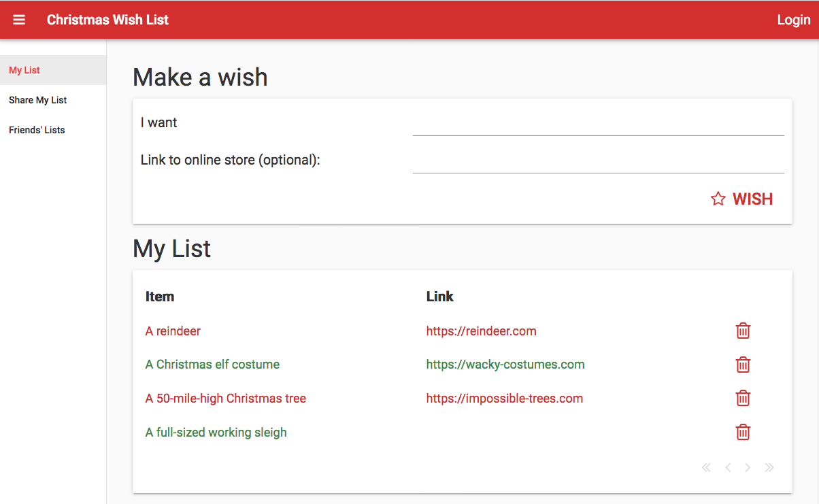
Task: Delete the Christmas elf costume item
Action: click(x=743, y=365)
